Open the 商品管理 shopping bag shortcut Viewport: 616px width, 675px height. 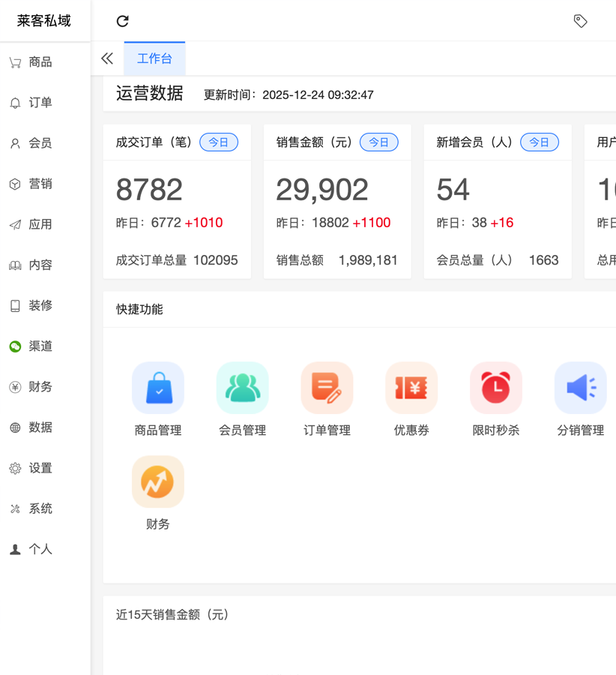tap(157, 388)
